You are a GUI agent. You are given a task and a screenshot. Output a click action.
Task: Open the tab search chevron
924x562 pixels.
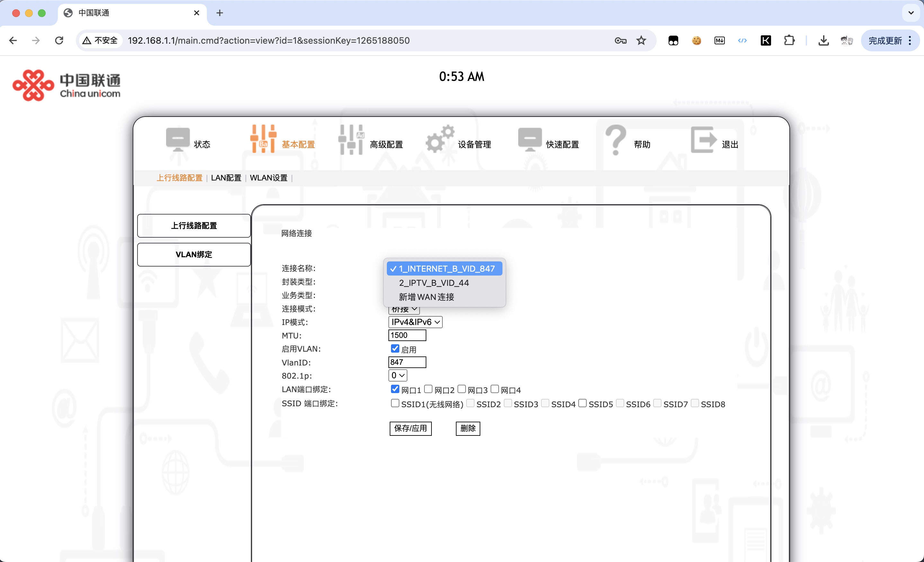[911, 13]
